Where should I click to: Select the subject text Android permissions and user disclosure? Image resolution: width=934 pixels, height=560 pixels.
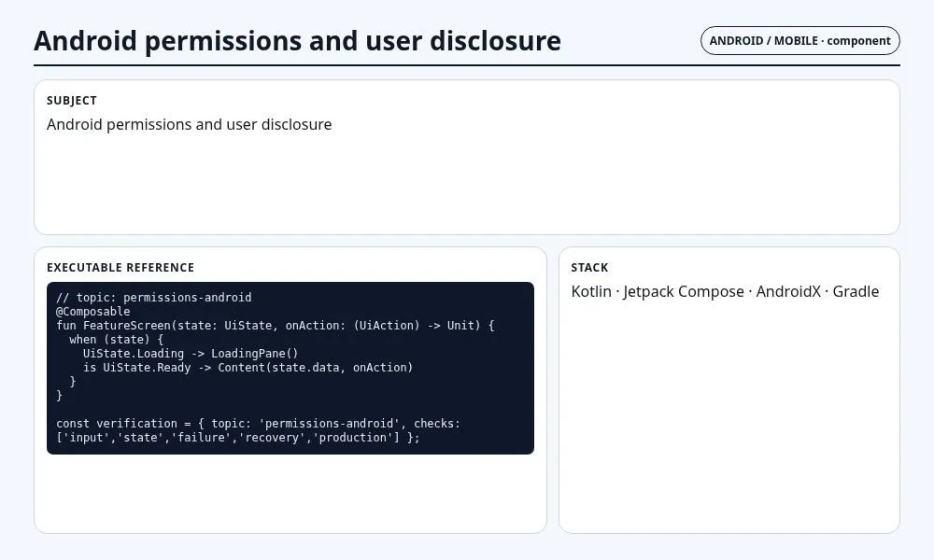pos(189,124)
